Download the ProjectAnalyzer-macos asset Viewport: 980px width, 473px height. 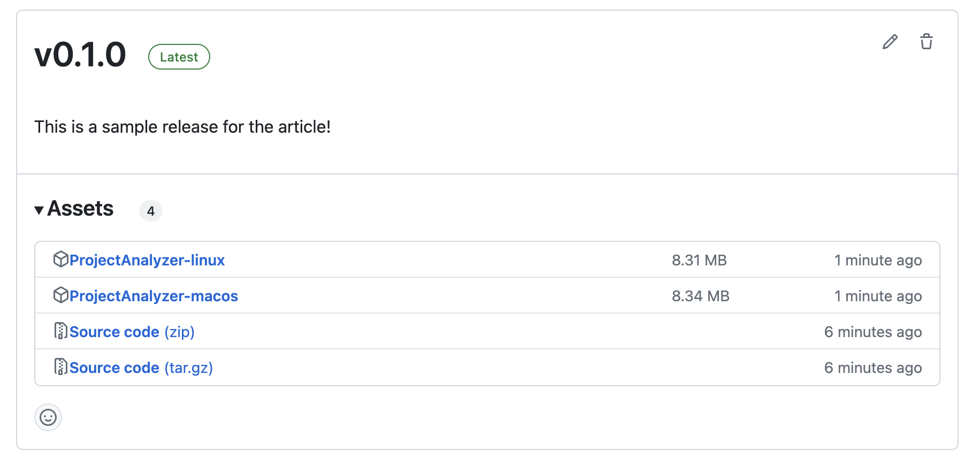tap(154, 296)
